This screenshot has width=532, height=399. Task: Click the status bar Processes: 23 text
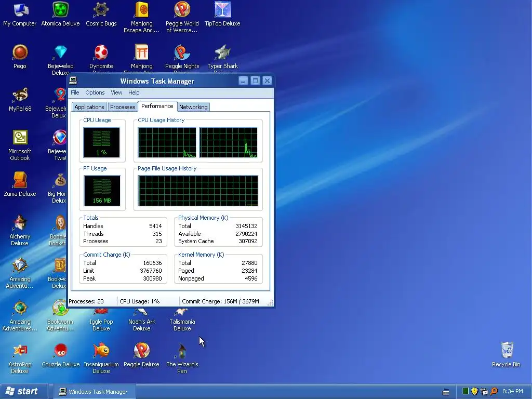[86, 301]
